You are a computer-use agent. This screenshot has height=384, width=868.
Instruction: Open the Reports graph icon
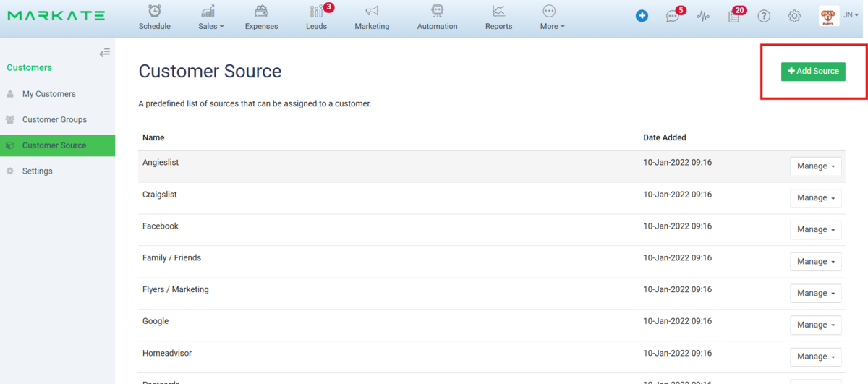pyautogui.click(x=498, y=11)
